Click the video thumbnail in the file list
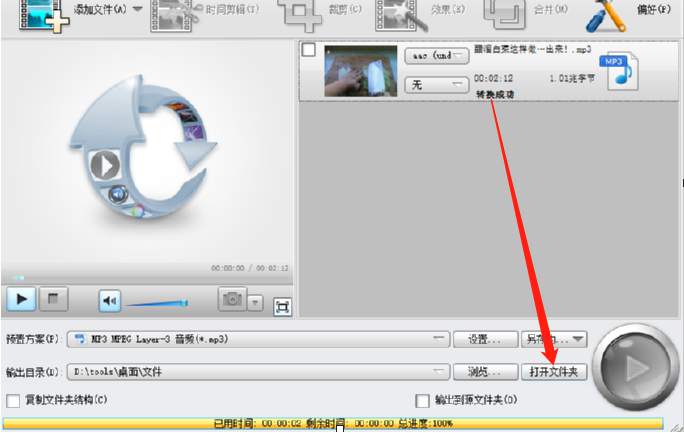This screenshot has width=684, height=433. tap(361, 71)
